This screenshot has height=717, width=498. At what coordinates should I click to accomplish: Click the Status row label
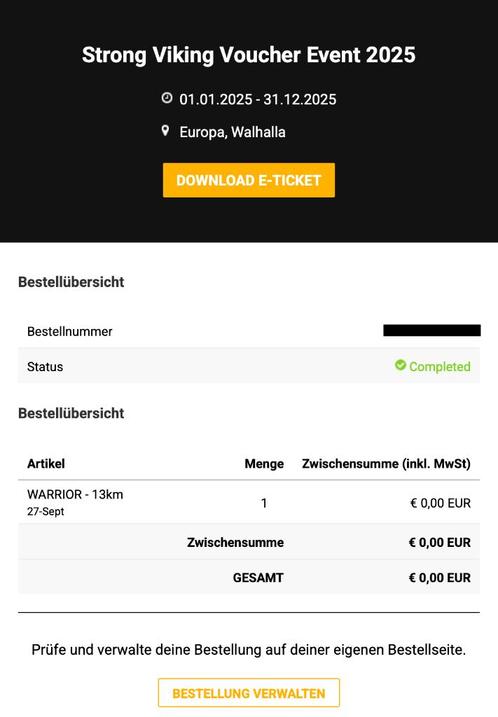[45, 367]
